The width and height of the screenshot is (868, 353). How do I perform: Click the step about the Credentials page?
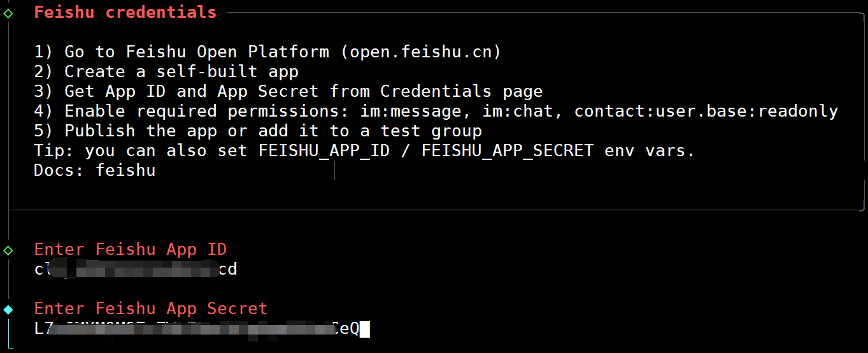288,91
